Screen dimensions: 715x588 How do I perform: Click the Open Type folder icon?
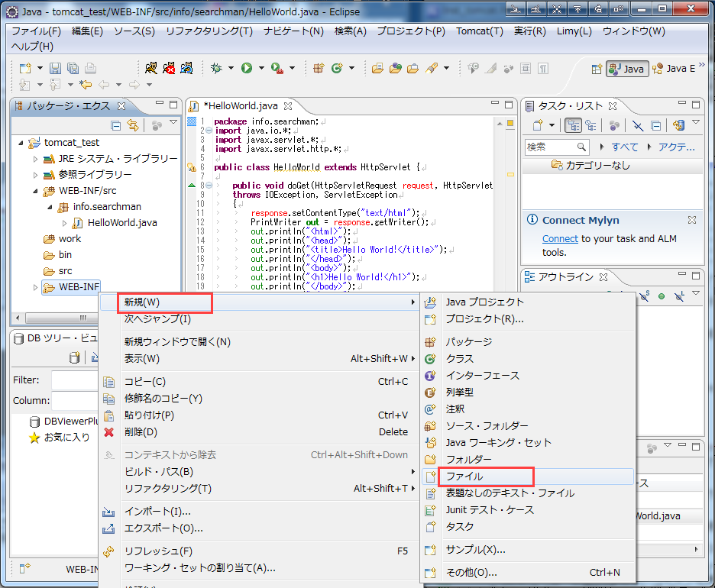377,69
